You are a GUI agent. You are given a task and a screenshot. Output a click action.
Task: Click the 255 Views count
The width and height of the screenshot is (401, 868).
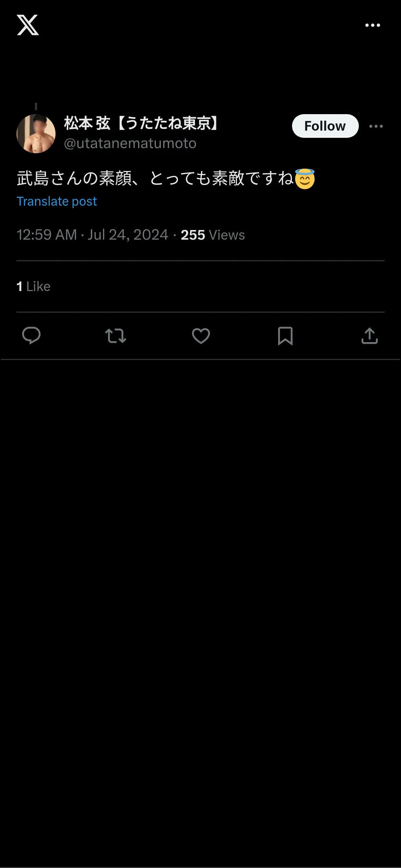click(212, 235)
